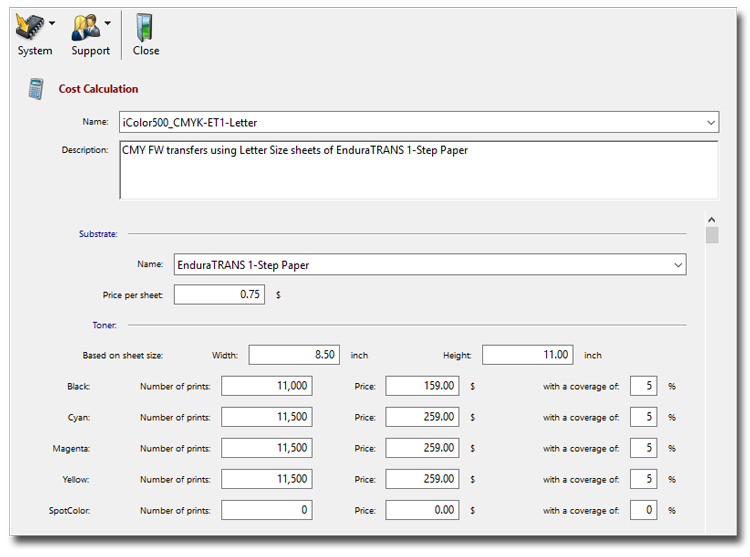
Task: Click the SpotColor price field
Action: [x=421, y=510]
